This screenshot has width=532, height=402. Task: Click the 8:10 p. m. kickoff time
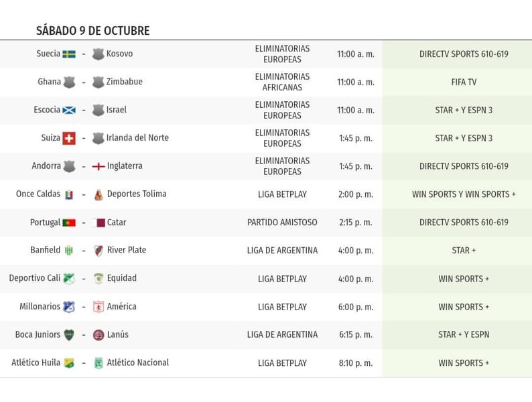356,363
